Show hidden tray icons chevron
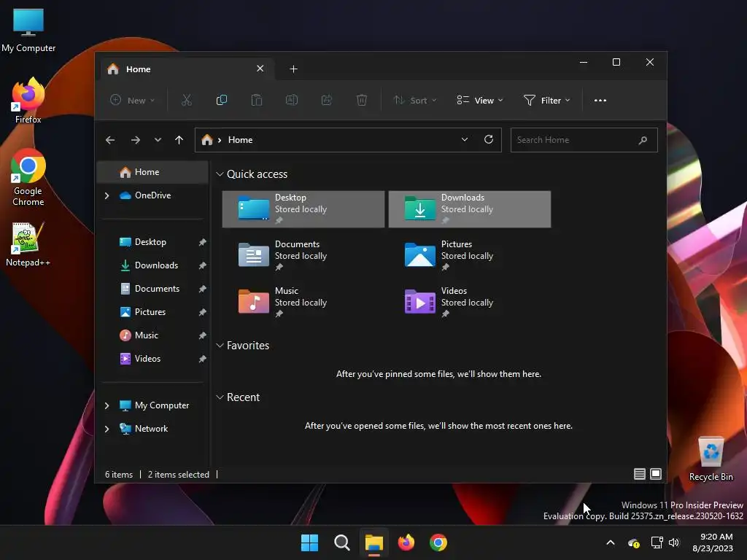747x560 pixels. click(x=611, y=542)
